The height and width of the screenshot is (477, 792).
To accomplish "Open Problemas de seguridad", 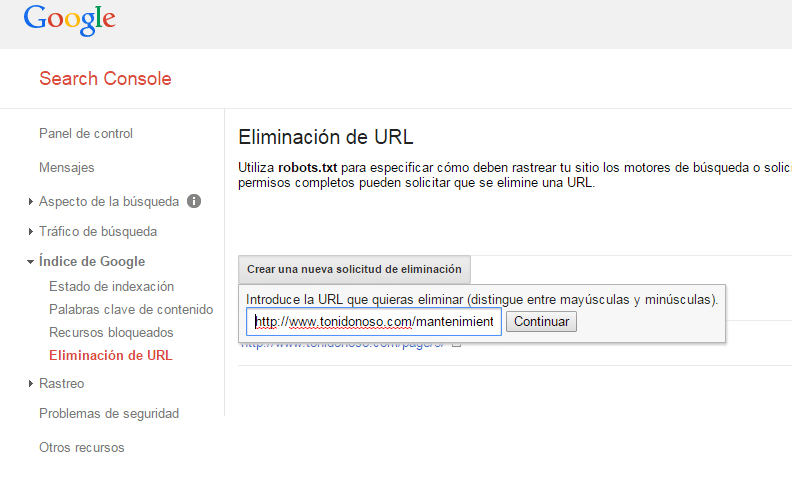I will [109, 413].
